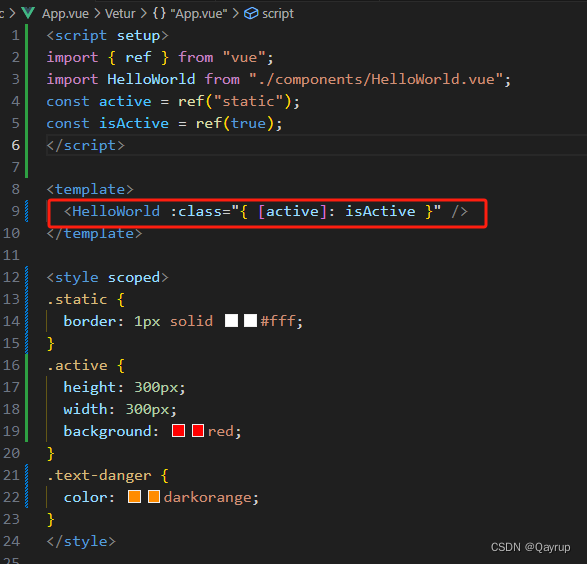Open the quoted "App.vue" breadcrumb segment

tap(198, 14)
